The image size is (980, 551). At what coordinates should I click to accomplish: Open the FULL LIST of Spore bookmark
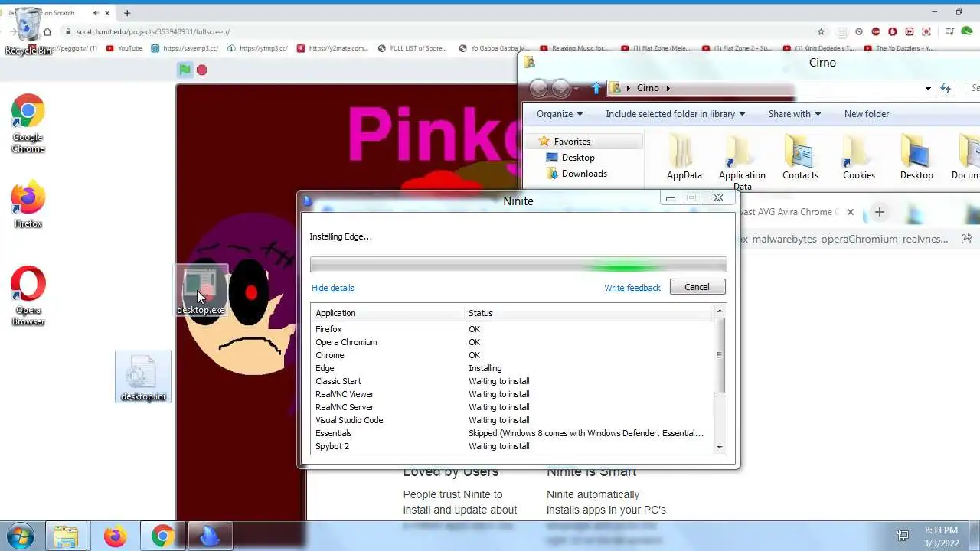coord(412,48)
